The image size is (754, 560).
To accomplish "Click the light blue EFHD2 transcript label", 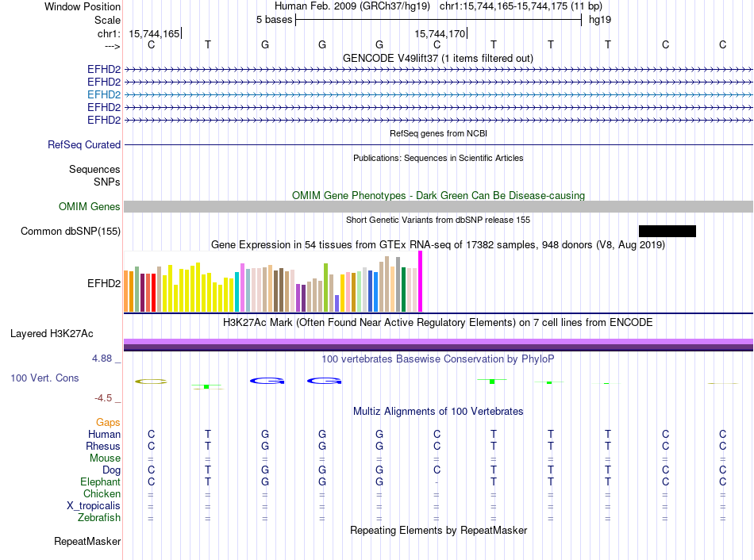I will tap(104, 94).
